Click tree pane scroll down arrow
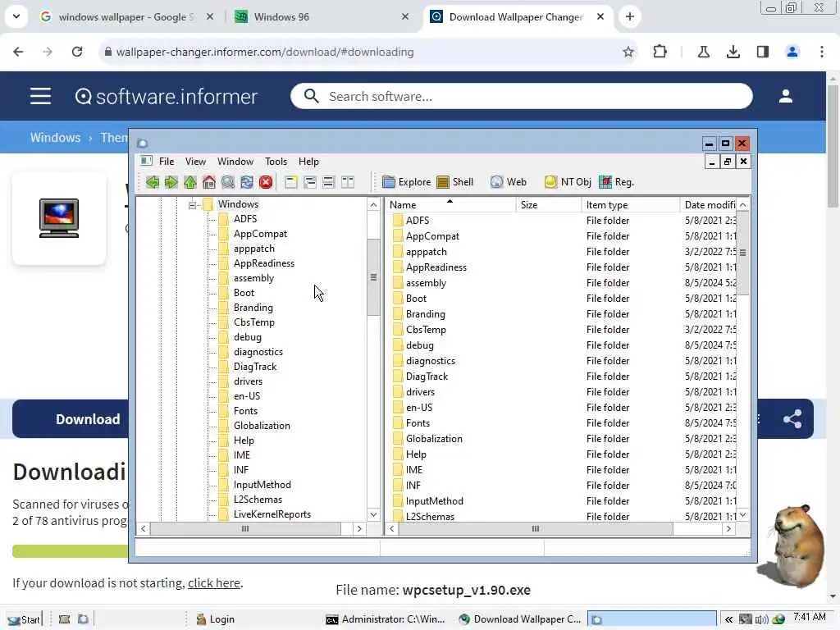The image size is (840, 630). [x=373, y=515]
